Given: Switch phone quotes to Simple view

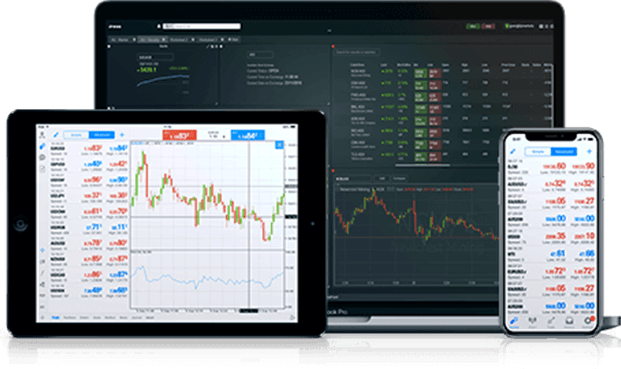Looking at the screenshot, I should pos(538,152).
